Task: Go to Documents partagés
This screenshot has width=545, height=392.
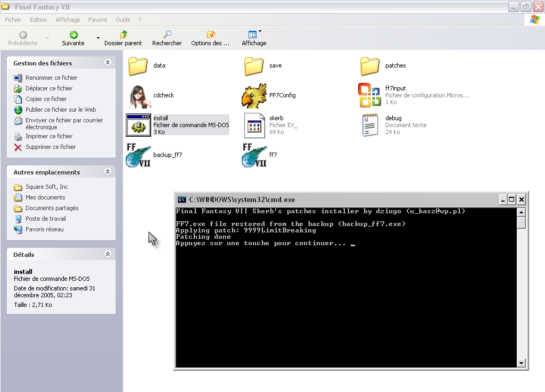Action: (x=52, y=208)
